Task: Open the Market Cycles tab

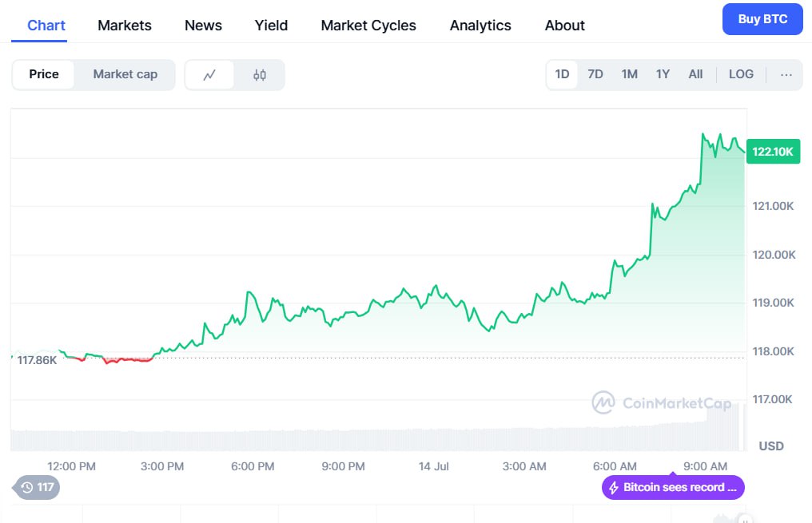Action: coord(368,26)
